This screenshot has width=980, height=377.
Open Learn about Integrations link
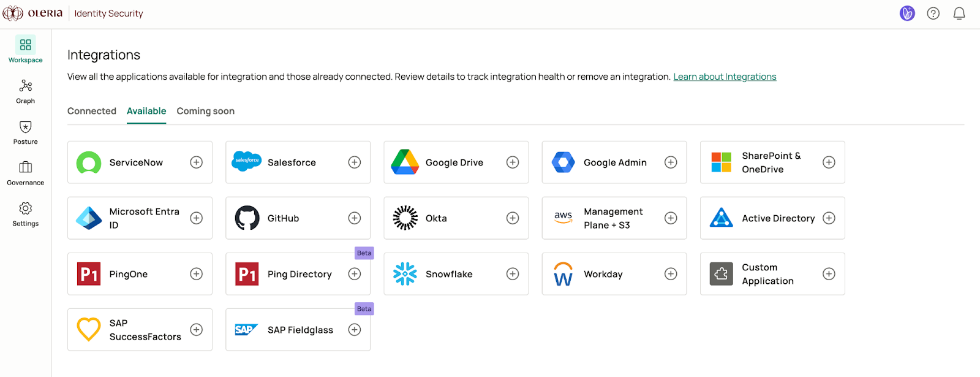[x=725, y=77]
